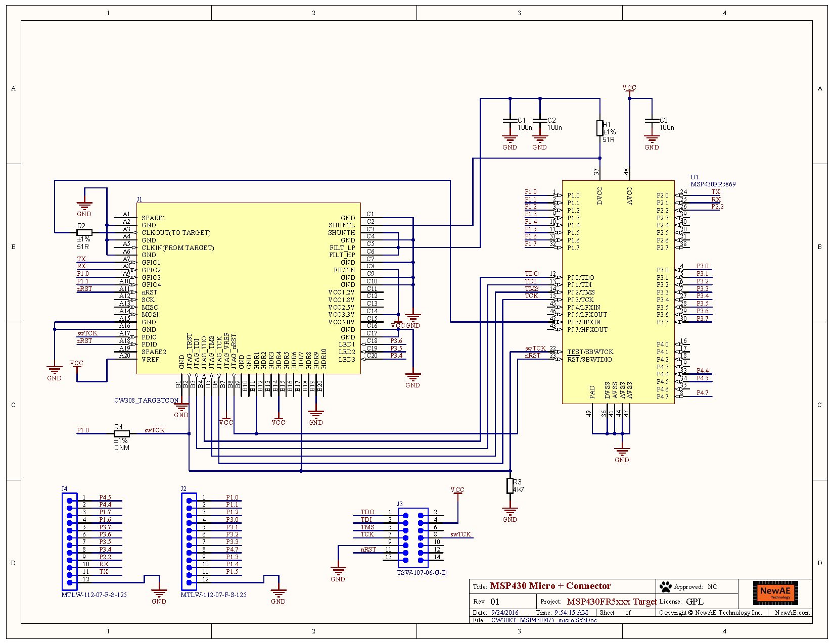This screenshot has width=834, height=644.
Task: Click the VCC power symbol above resistor R1
Action: [629, 88]
